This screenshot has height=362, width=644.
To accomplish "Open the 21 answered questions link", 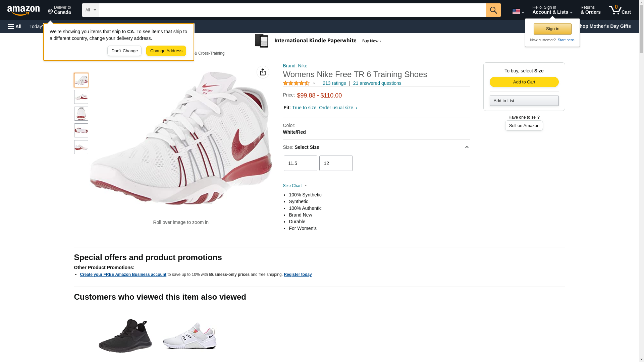I will click(x=377, y=83).
